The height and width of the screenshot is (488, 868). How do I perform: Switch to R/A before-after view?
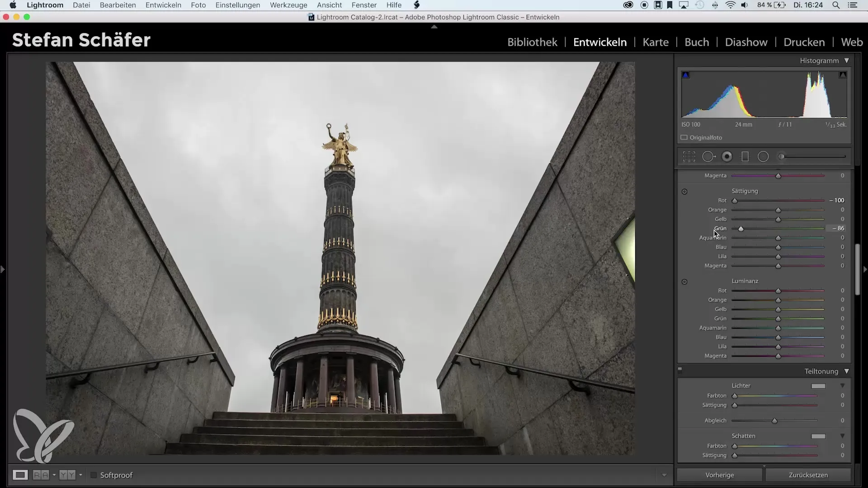(41, 475)
